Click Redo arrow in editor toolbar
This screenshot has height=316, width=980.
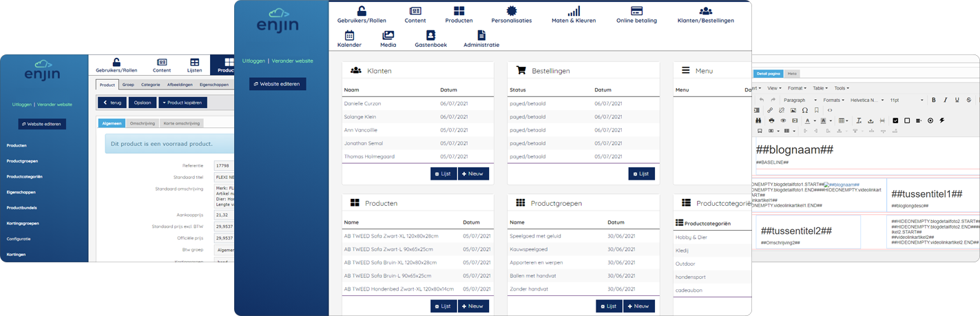point(773,100)
